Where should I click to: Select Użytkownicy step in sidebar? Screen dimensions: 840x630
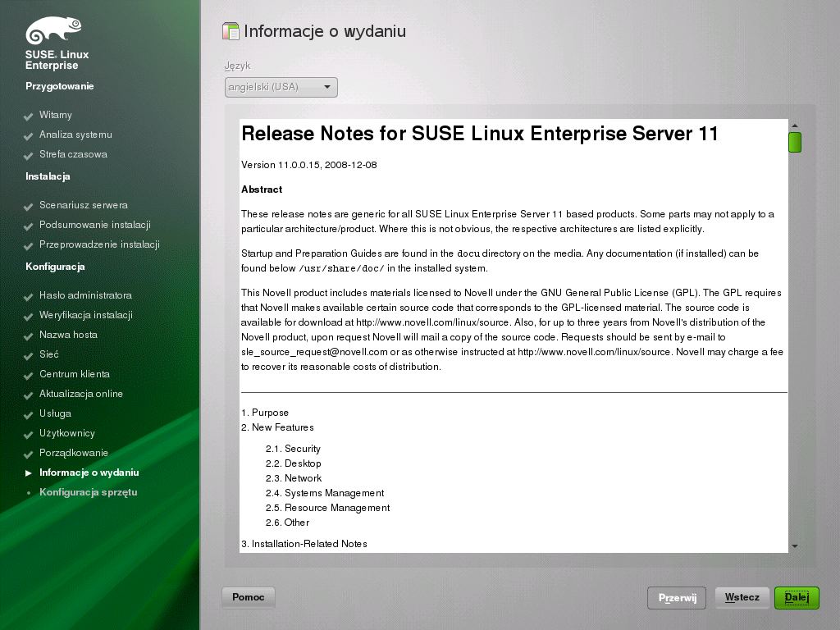tap(67, 433)
